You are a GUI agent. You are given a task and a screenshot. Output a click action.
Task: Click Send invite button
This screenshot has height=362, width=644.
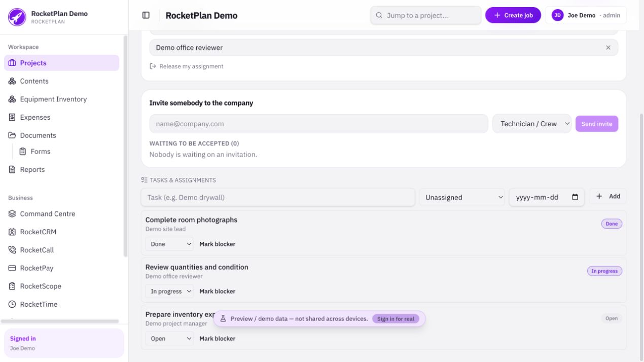[597, 124]
